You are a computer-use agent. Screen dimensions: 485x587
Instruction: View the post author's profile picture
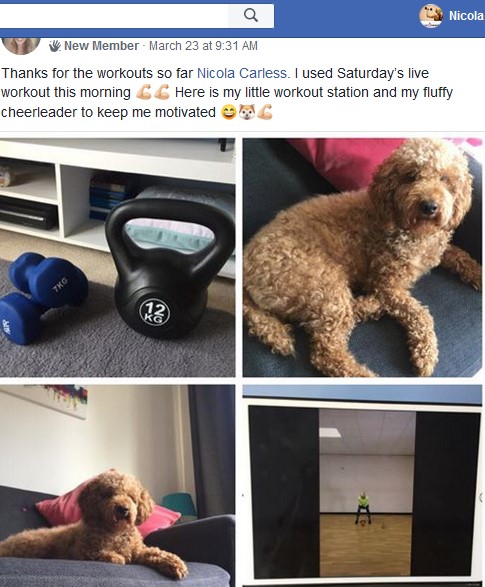point(21,46)
